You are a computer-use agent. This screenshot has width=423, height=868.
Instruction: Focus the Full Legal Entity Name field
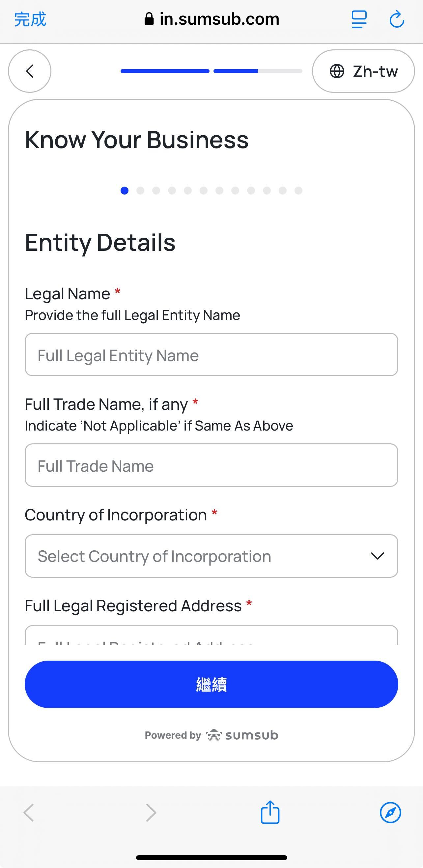pos(211,355)
